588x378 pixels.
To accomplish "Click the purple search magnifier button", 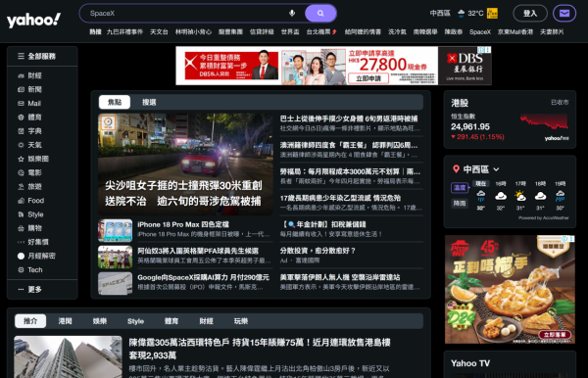I will click(320, 13).
